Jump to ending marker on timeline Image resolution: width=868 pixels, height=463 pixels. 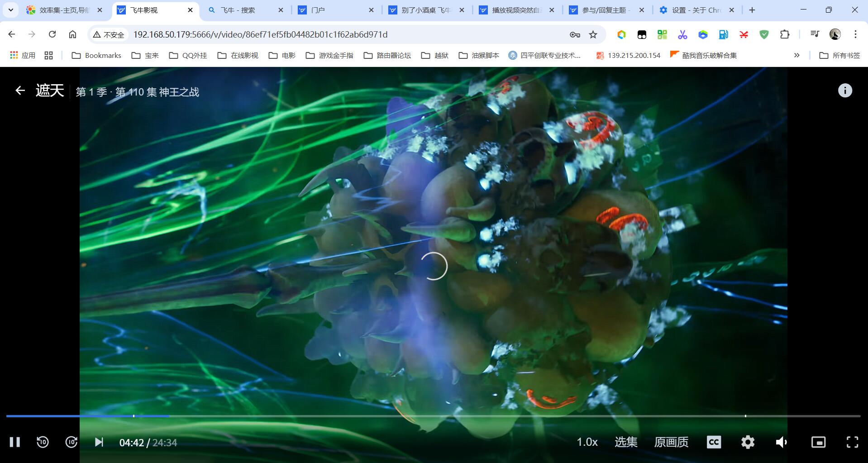[745, 416]
